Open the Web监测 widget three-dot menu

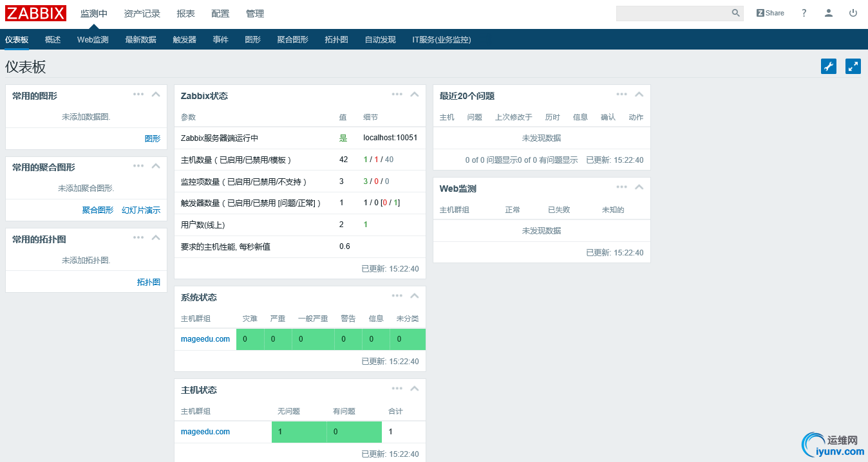[621, 187]
